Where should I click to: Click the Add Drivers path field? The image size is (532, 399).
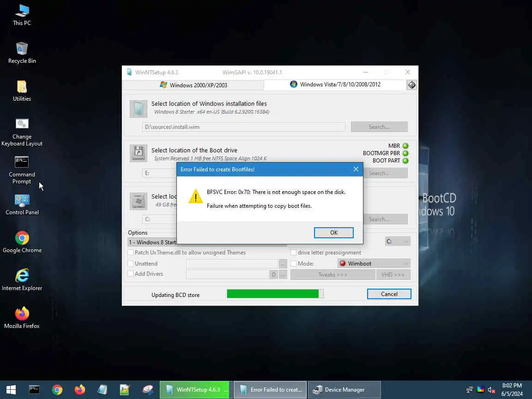pyautogui.click(x=227, y=274)
